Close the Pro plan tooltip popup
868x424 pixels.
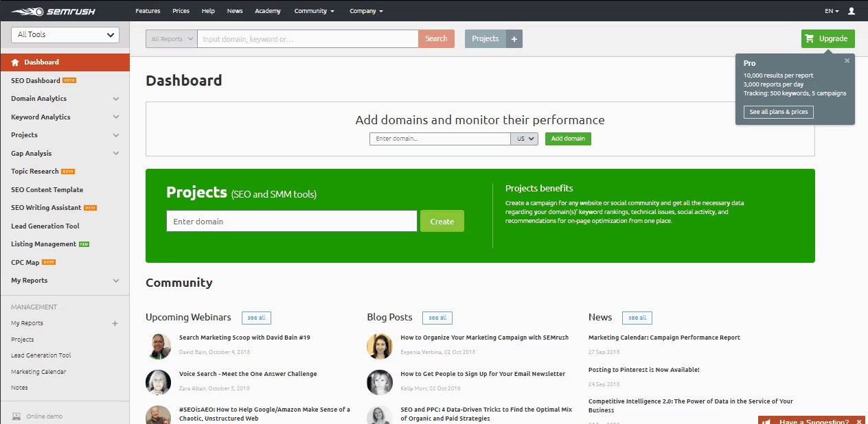point(847,60)
